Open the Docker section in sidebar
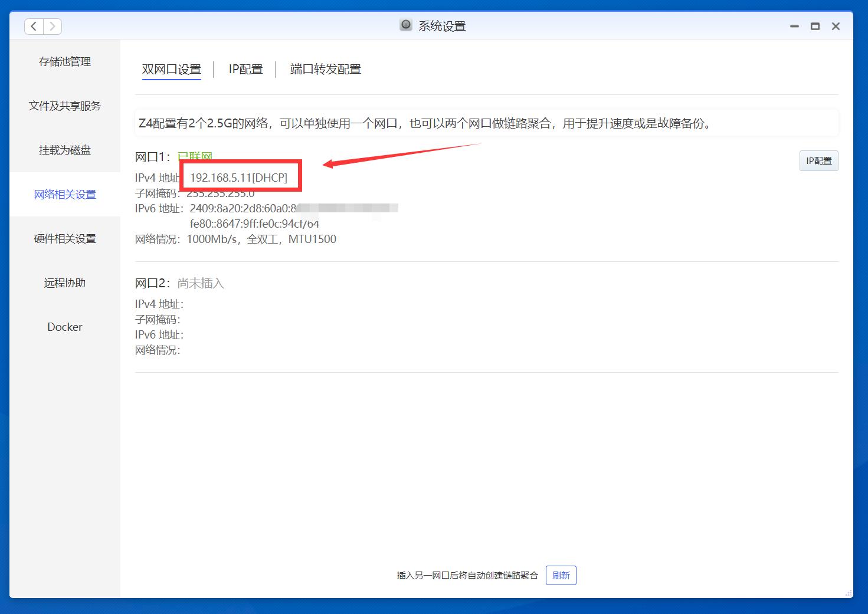This screenshot has height=614, width=868. coord(65,327)
